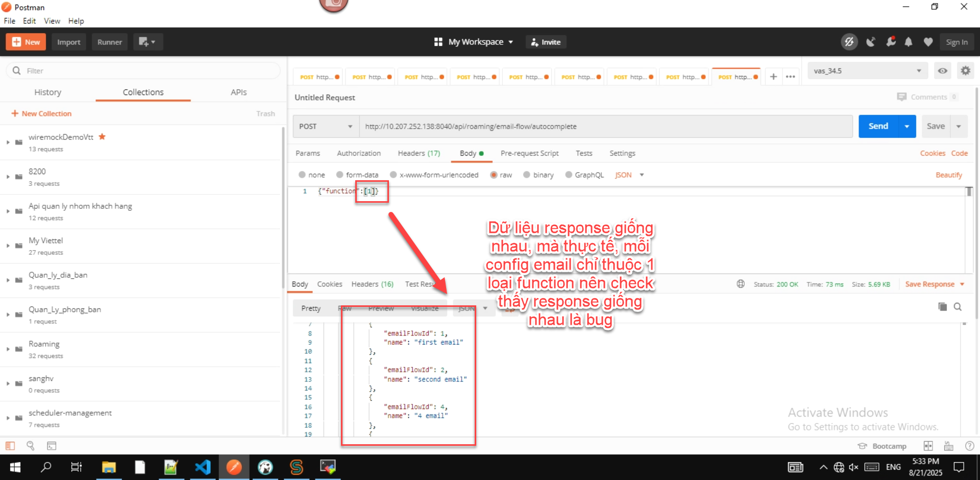Viewport: 980px width, 480px height.
Task: Click the request URL field
Action: pyautogui.click(x=605, y=126)
